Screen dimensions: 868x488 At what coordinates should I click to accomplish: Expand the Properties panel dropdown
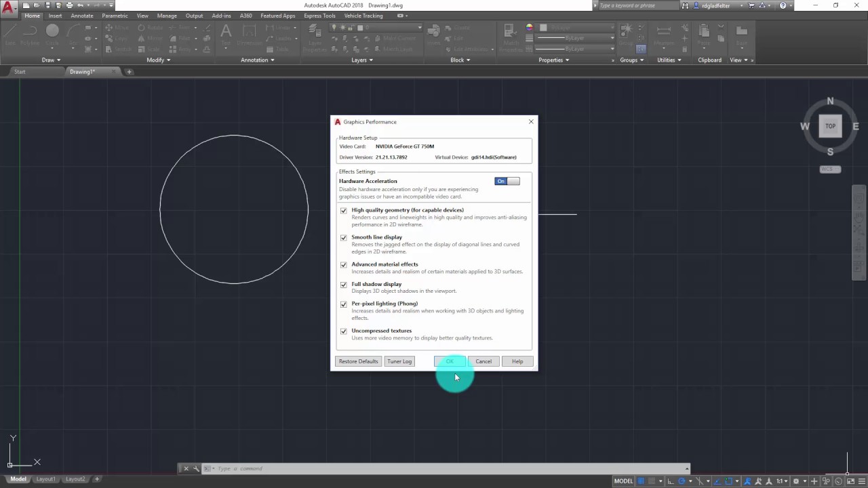point(554,60)
